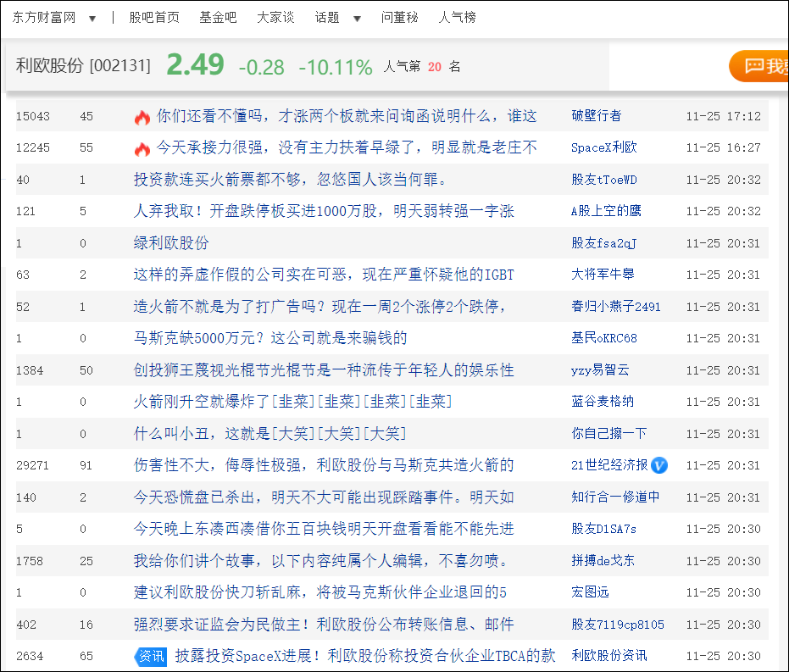Image resolution: width=789 pixels, height=672 pixels.
Task: Open the 基金吧 tab
Action: point(218,18)
